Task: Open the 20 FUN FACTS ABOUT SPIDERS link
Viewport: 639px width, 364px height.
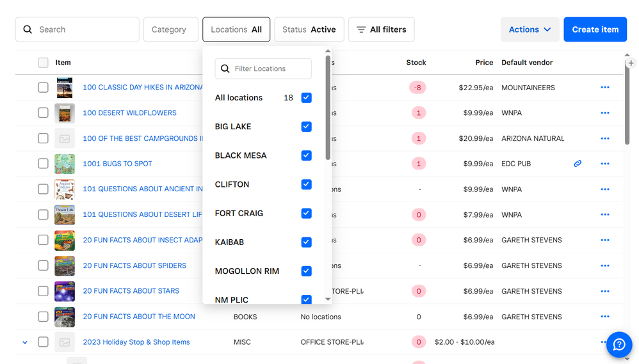Action: 134,265
